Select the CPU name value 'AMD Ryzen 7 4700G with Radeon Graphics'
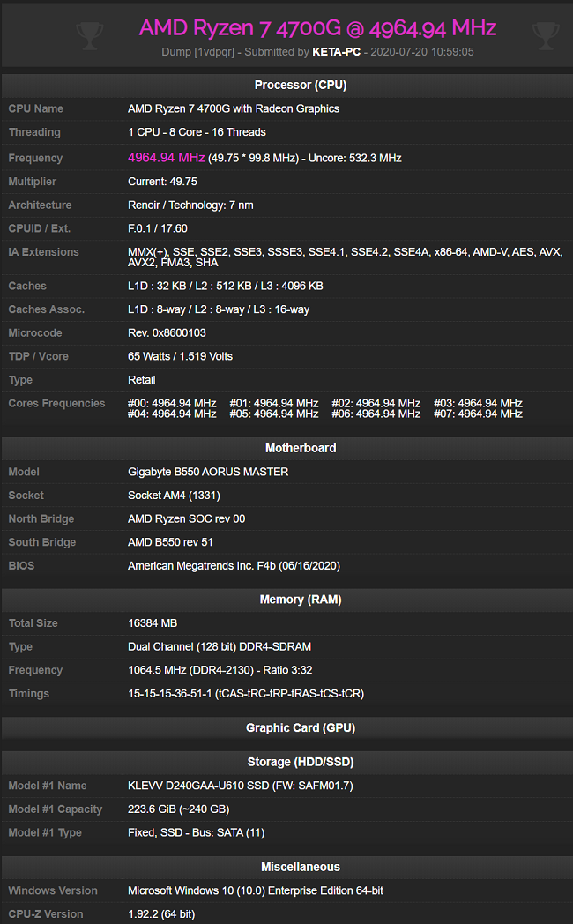This screenshot has width=573, height=924. pyautogui.click(x=234, y=108)
